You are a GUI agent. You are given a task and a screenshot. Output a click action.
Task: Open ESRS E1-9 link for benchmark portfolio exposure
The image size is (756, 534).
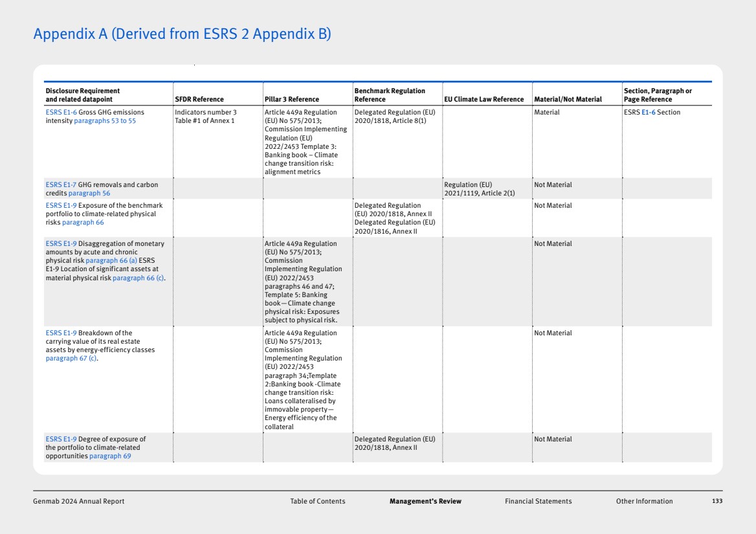(61, 206)
